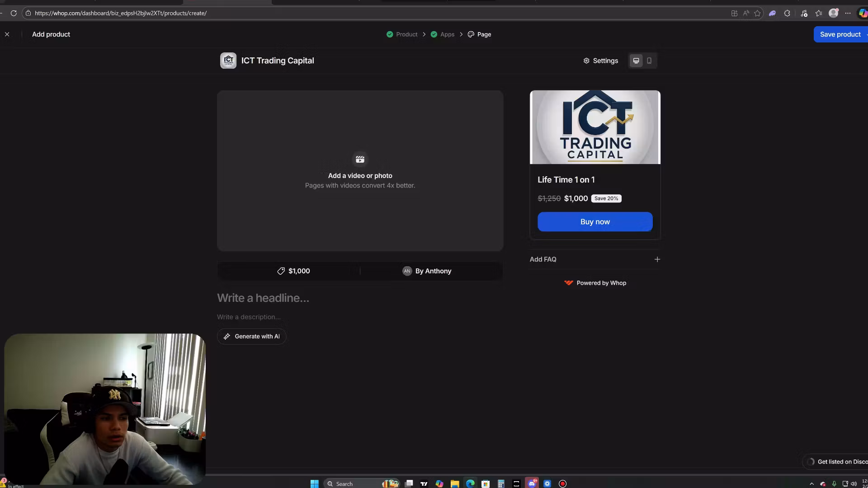
Task: Close the Add product editor
Action: [x=7, y=34]
